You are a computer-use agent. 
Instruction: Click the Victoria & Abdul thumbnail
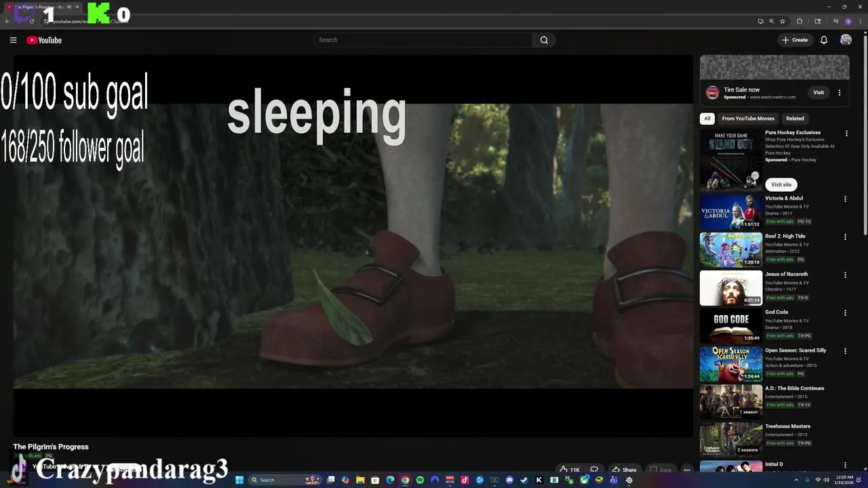point(731,211)
